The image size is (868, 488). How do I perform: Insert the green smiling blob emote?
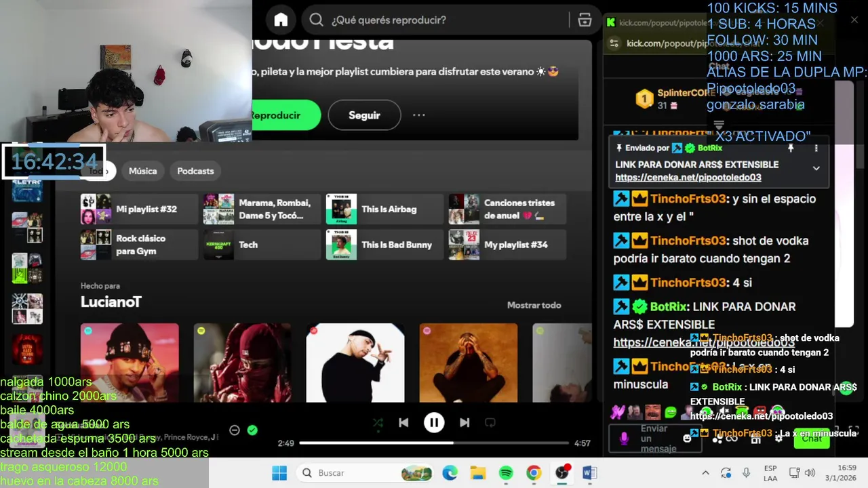click(671, 411)
